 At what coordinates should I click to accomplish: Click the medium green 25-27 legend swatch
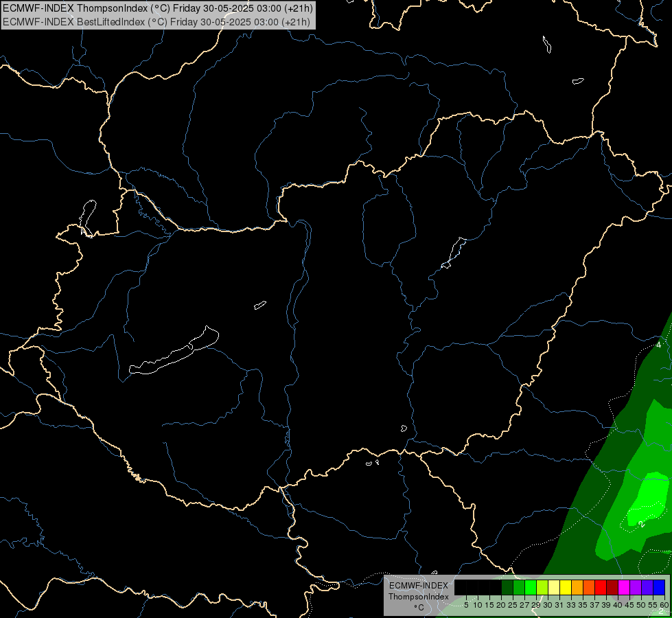(519, 587)
